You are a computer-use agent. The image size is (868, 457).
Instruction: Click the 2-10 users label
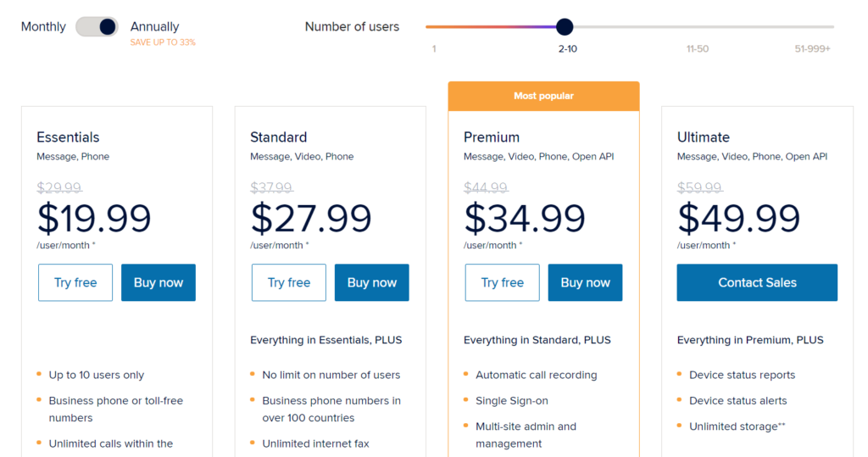click(x=567, y=48)
